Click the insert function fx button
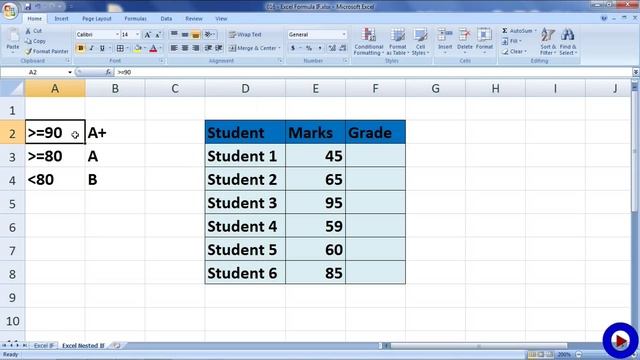 click(108, 72)
